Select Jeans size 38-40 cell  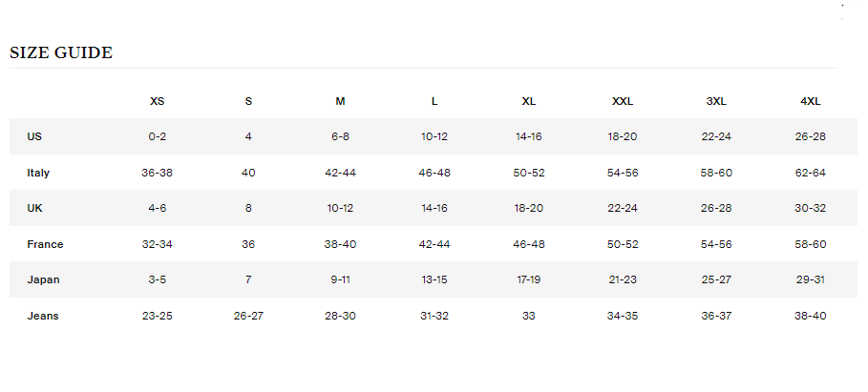811,317
